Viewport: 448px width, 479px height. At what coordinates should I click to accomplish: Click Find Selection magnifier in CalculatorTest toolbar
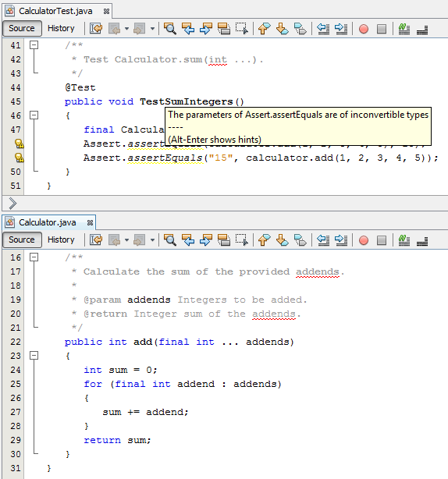[170, 29]
